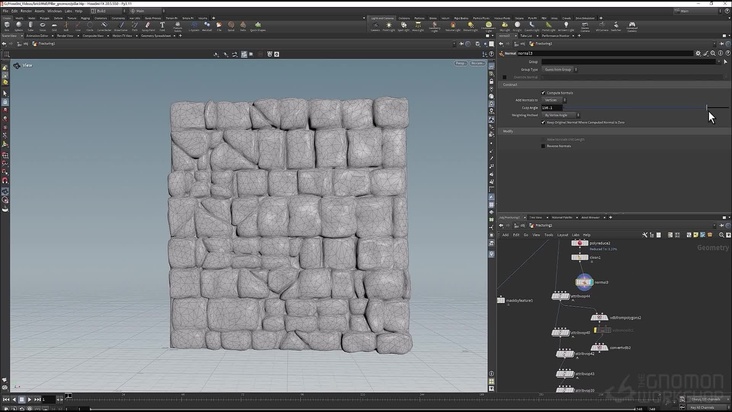Go back in viewport path bar
The image size is (732, 412).
pyautogui.click(x=4, y=43)
